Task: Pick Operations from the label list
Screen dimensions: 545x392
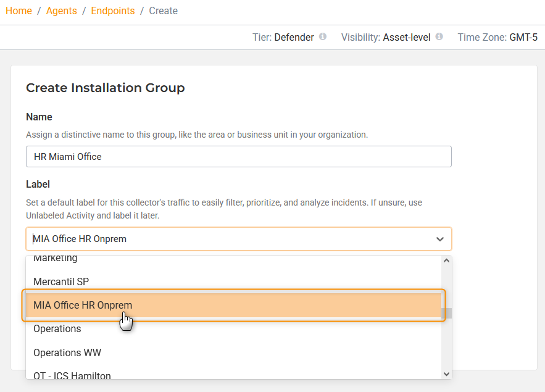Action: [57, 329]
